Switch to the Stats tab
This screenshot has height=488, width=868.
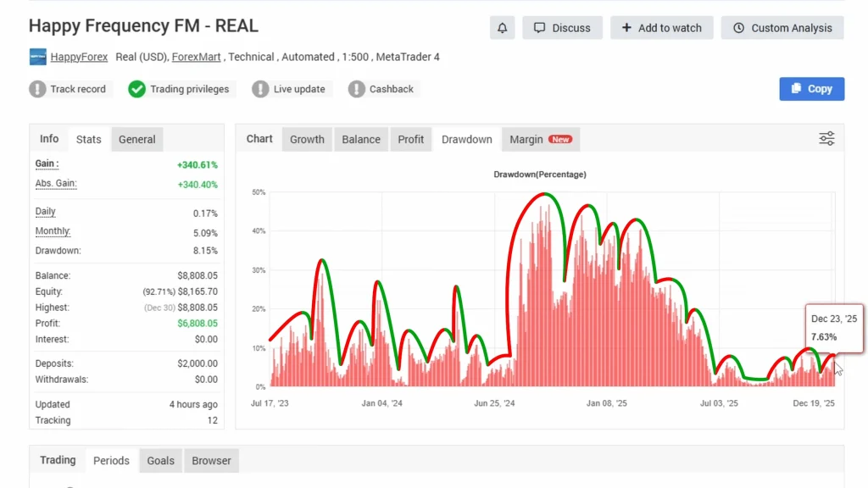(88, 140)
